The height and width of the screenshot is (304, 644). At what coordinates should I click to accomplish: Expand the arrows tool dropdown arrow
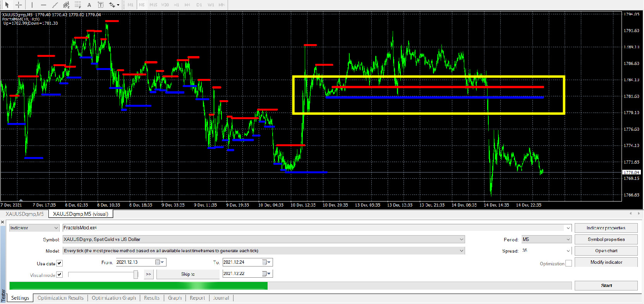pyautogui.click(x=118, y=5)
